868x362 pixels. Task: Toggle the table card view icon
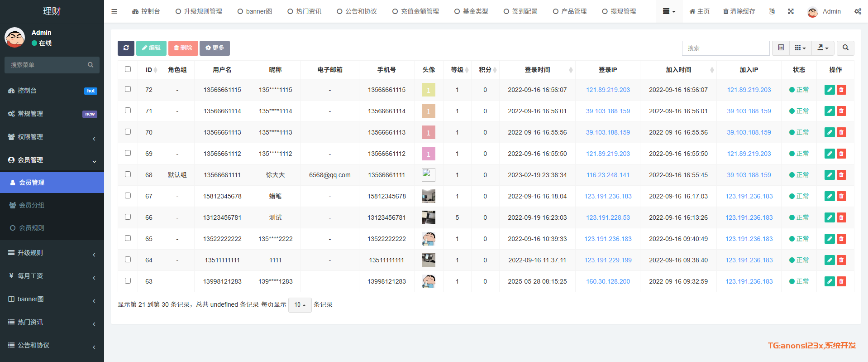click(781, 48)
